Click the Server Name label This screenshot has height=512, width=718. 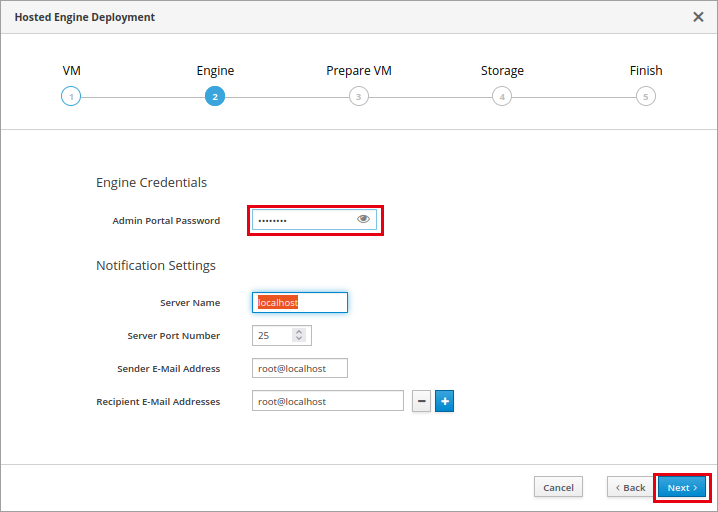click(x=190, y=303)
